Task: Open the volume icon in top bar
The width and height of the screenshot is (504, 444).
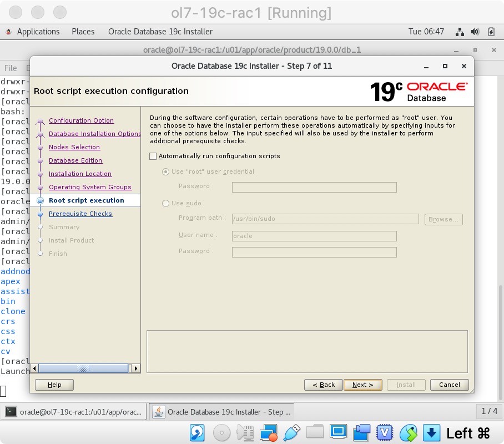Action: pyautogui.click(x=475, y=32)
